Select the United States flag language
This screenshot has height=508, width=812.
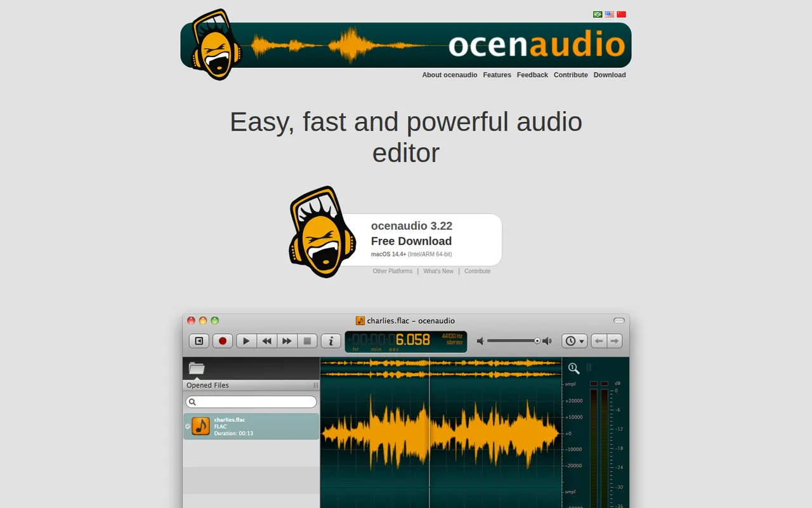pyautogui.click(x=609, y=14)
